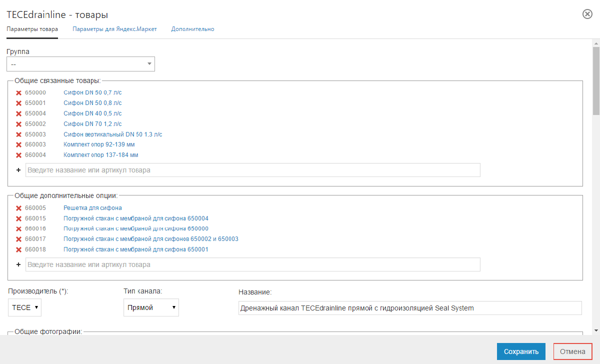
Task: Open link Погружной стакан for сифона 650000
Action: 136,228
